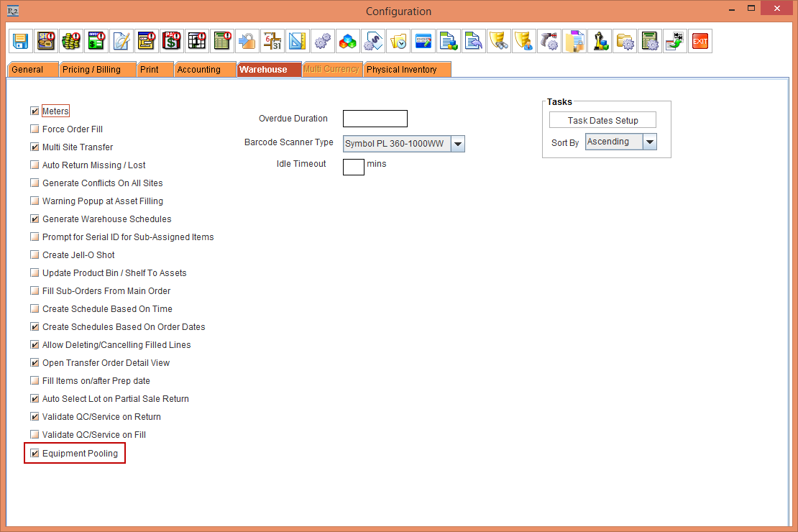This screenshot has width=798, height=532.
Task: Click the invoice icon with red badge
Action: tap(96, 41)
